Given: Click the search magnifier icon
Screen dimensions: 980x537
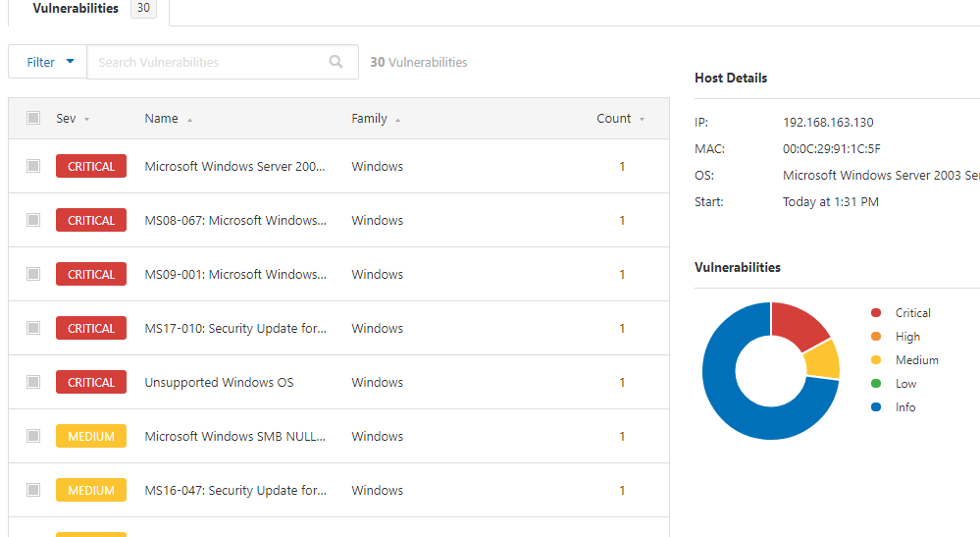Looking at the screenshot, I should pos(335,61).
